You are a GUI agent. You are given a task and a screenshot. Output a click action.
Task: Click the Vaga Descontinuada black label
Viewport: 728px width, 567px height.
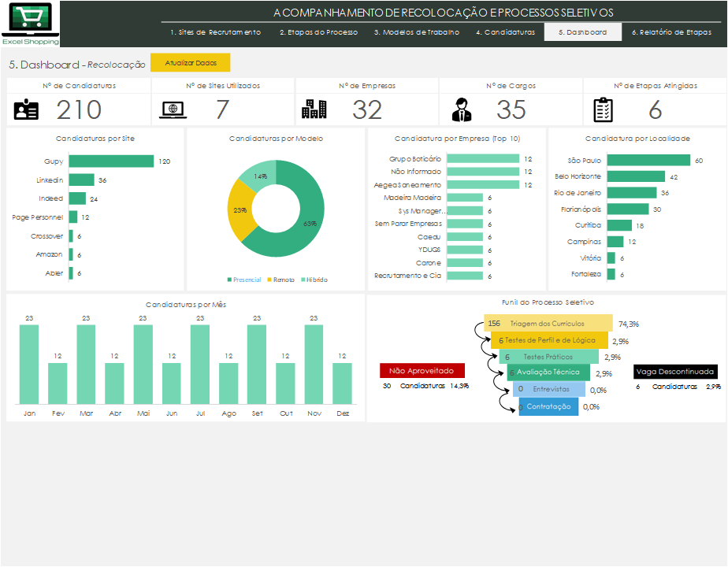pos(675,371)
